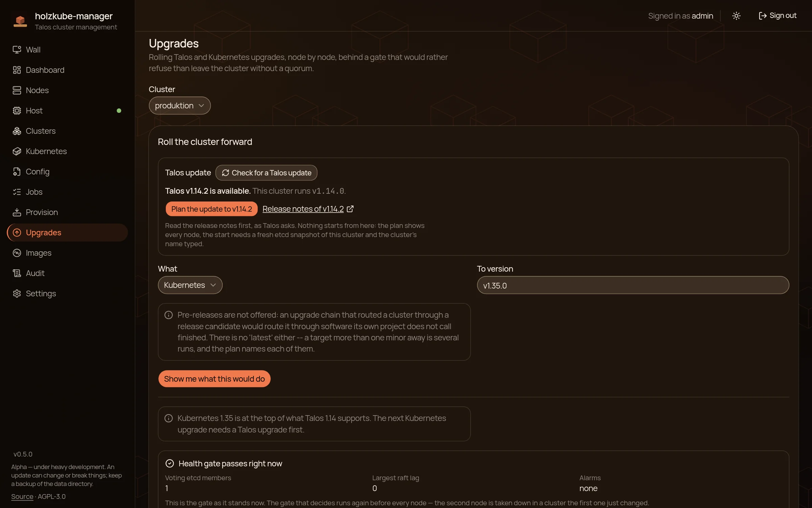Image resolution: width=812 pixels, height=508 pixels.
Task: Go to Dashboard page
Action: 67,70
